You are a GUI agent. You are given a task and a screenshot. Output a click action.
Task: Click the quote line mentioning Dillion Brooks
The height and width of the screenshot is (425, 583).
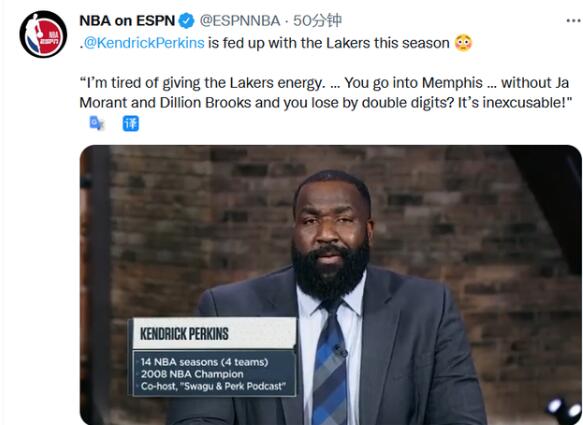(325, 103)
